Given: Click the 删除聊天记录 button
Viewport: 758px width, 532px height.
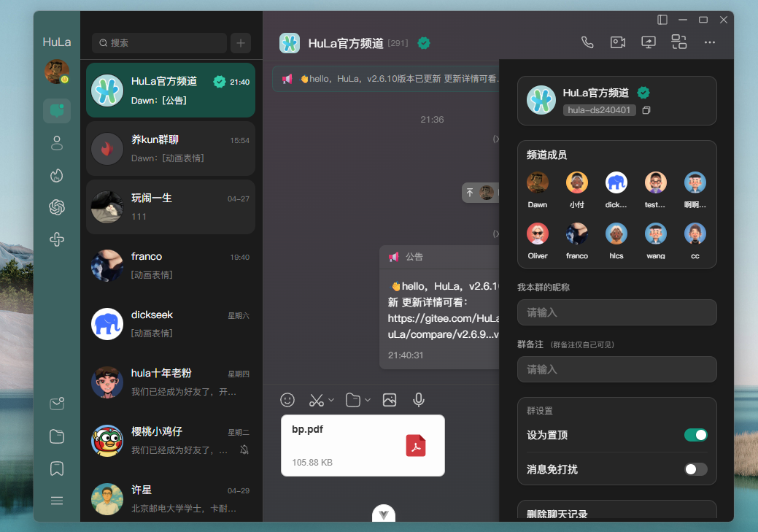Looking at the screenshot, I should coord(616,513).
